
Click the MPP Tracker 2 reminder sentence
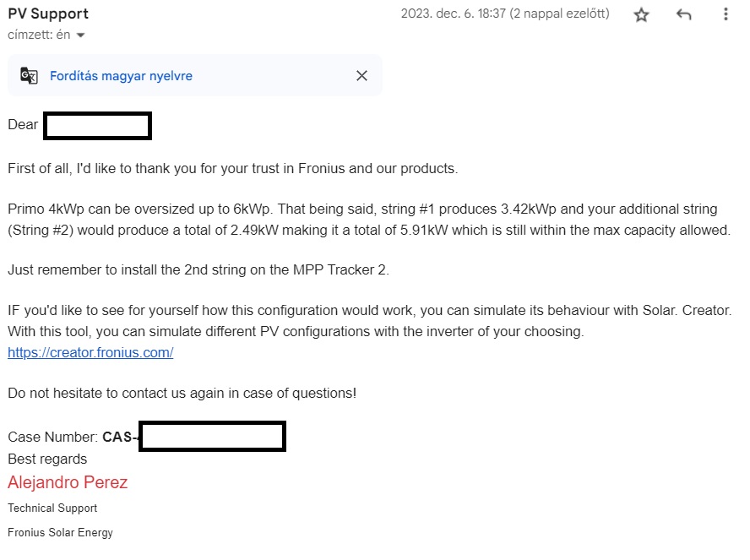(198, 269)
